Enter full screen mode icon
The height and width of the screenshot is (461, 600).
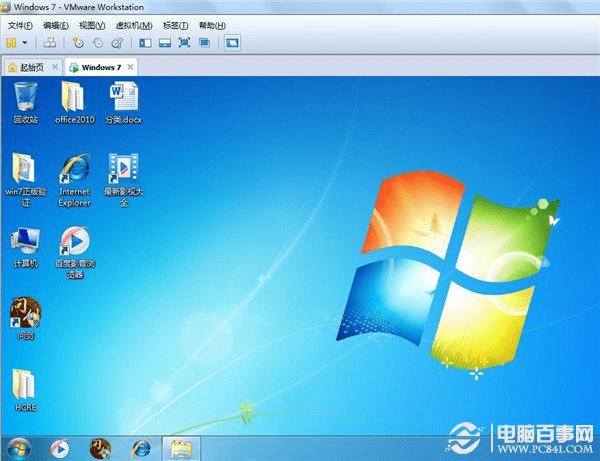(184, 42)
